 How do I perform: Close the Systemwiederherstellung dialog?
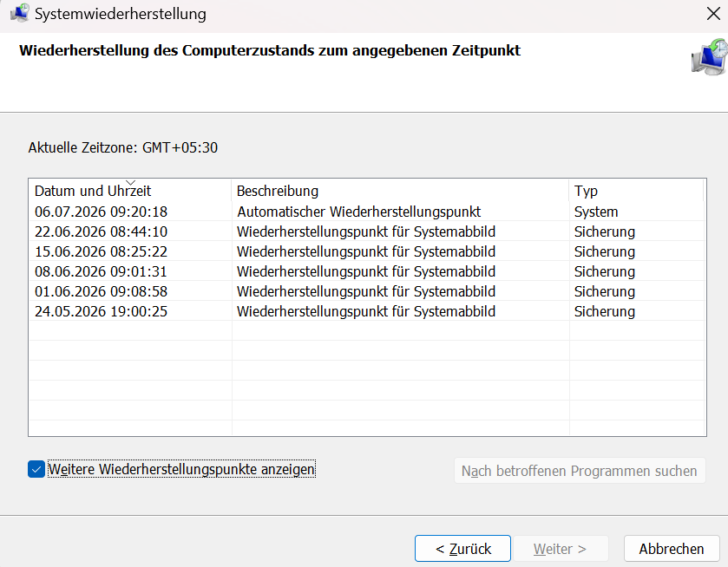click(713, 14)
